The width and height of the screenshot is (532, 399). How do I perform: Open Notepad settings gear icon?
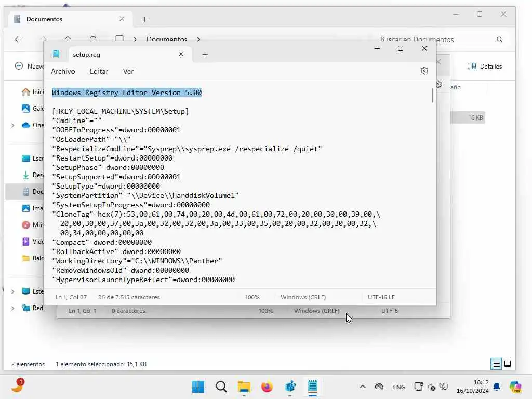coord(424,71)
